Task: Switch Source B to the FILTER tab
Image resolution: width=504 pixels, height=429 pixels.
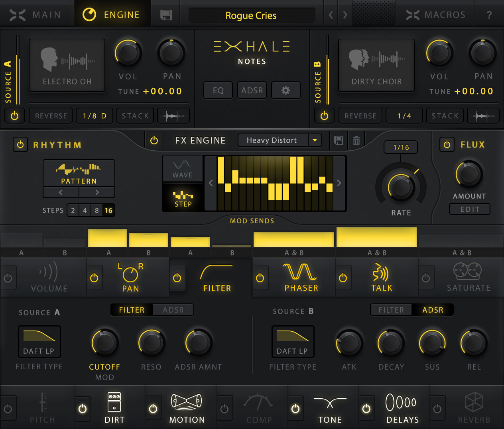Action: (391, 309)
